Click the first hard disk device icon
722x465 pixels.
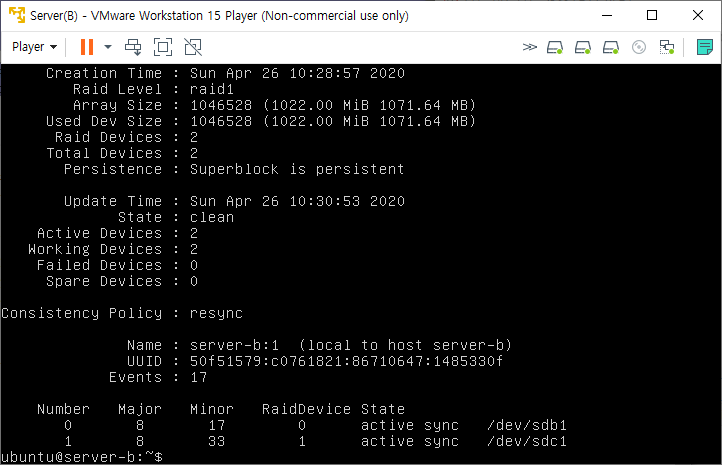point(555,47)
